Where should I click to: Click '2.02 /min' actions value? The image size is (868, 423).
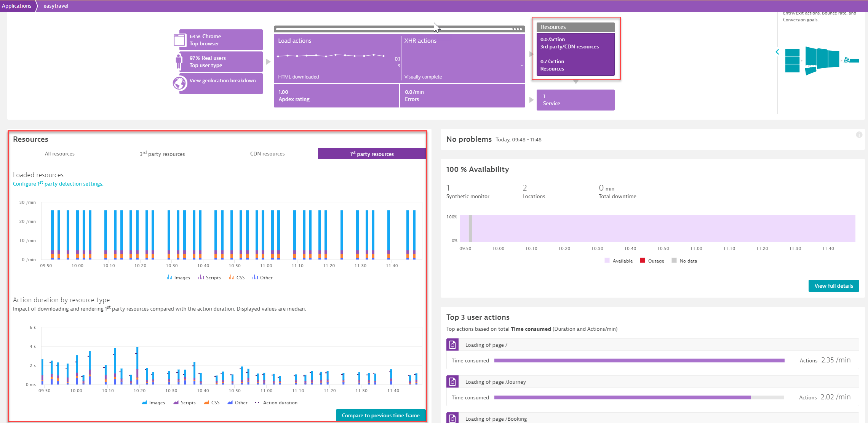836,397
